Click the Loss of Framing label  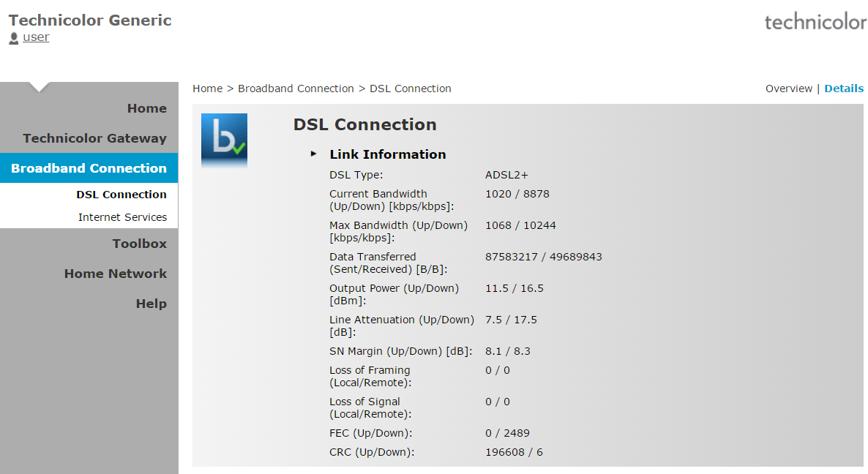370,377
